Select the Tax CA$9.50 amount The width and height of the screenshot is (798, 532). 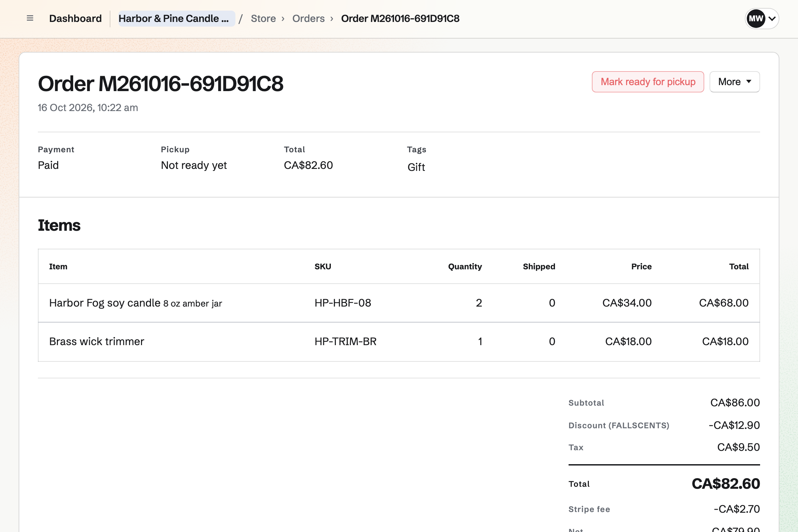coord(738,448)
